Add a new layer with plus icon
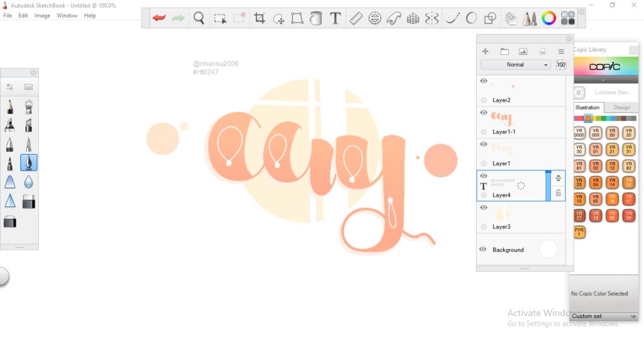The image size is (644, 344). [x=485, y=52]
